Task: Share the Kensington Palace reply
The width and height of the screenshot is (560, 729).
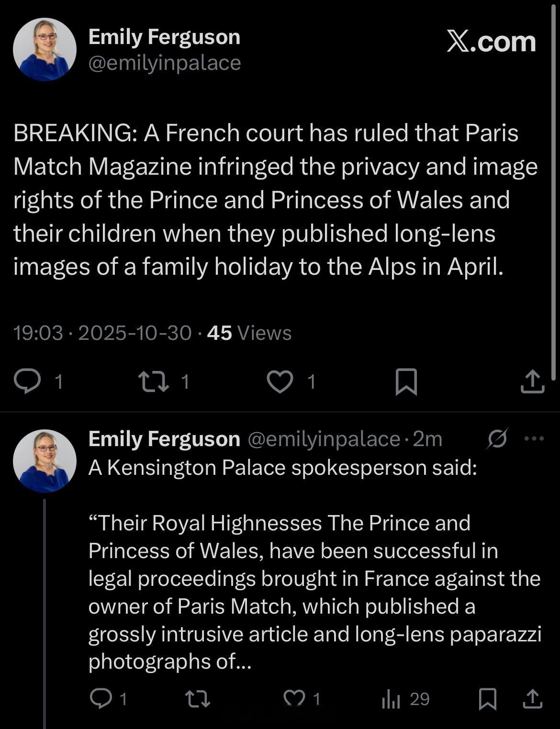Action: pyautogui.click(x=532, y=699)
